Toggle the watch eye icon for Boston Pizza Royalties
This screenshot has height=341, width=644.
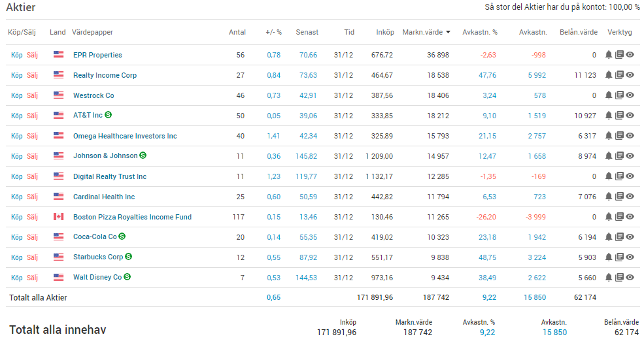630,217
